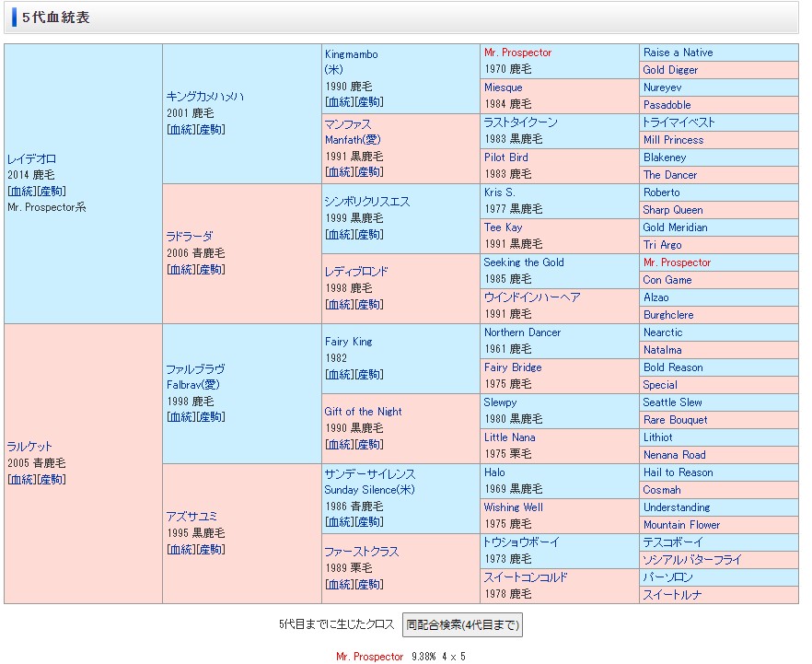This screenshot has height=664, width=812.
Task: Click 血統 link under Fairy King
Action: (338, 374)
